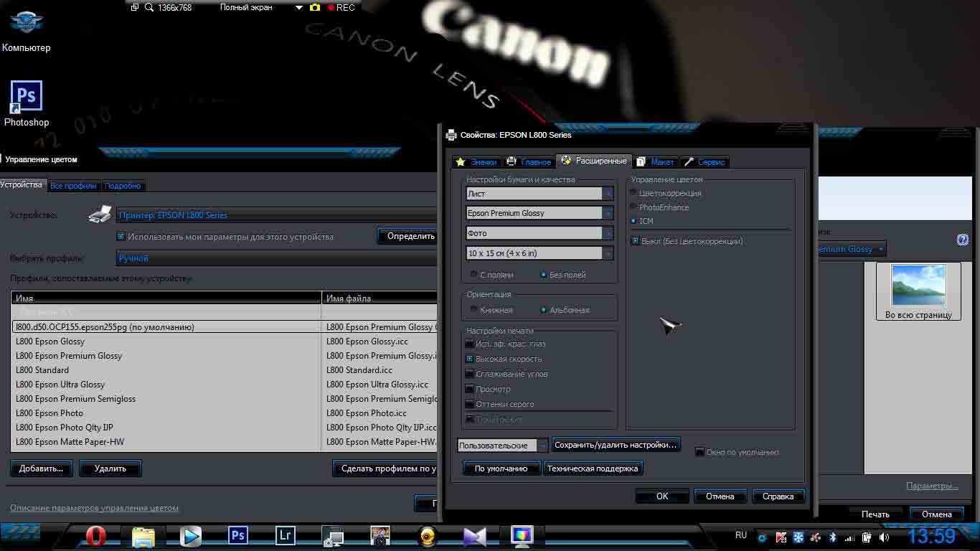The width and height of the screenshot is (980, 551).
Task: Open the volume speaker tray icon
Action: click(884, 537)
